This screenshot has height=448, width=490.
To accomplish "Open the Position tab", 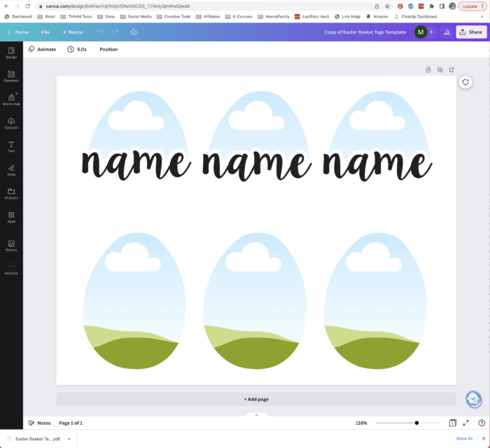I will point(108,50).
